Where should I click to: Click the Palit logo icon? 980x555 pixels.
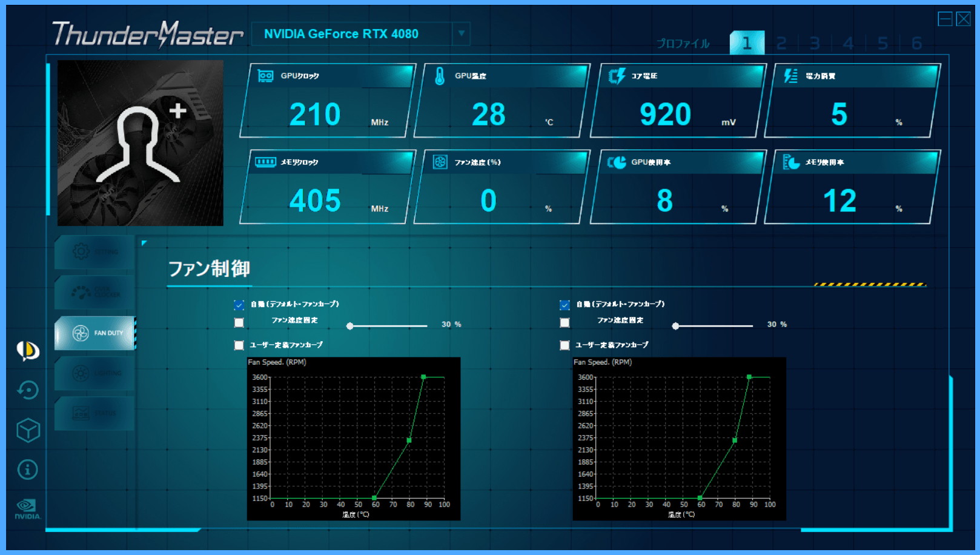tap(28, 350)
